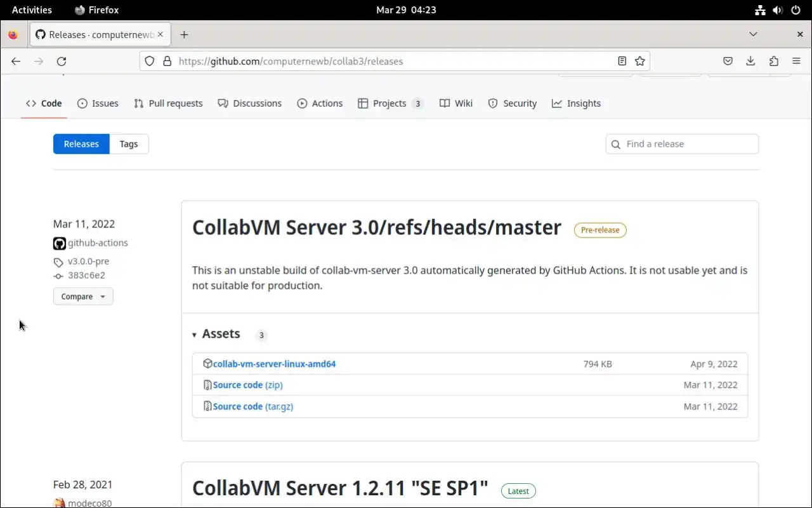Click the Firefox View pinned icon
This screenshot has width=812, height=508.
click(13, 34)
